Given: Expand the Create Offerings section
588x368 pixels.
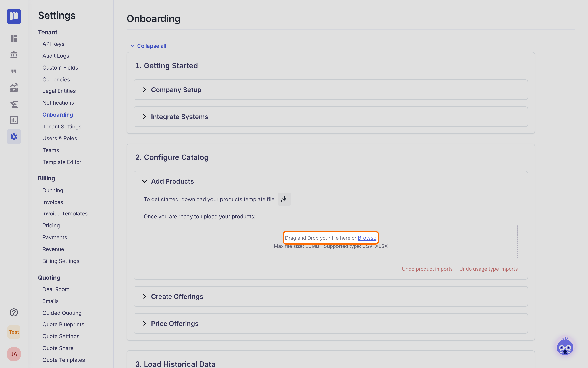Looking at the screenshot, I should coord(331,296).
